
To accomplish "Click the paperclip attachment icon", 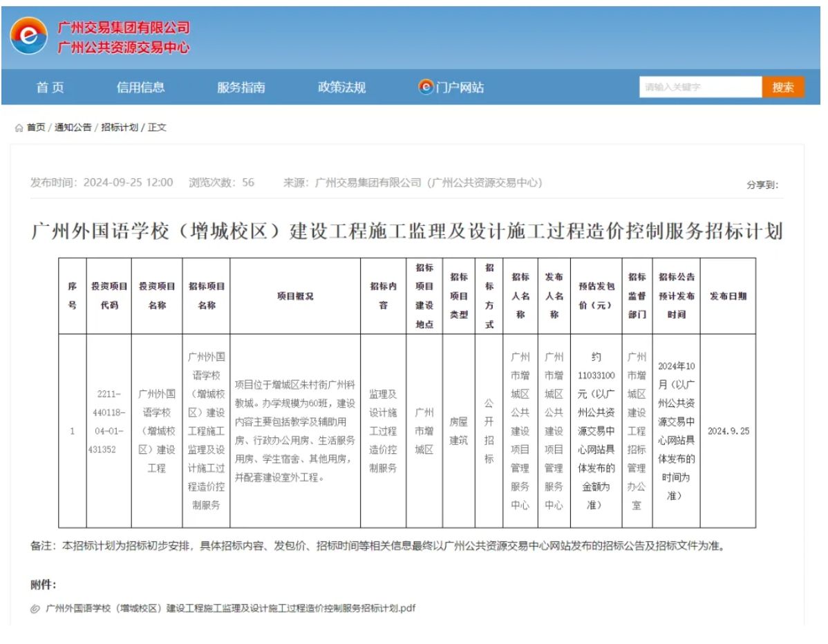I will (35, 609).
